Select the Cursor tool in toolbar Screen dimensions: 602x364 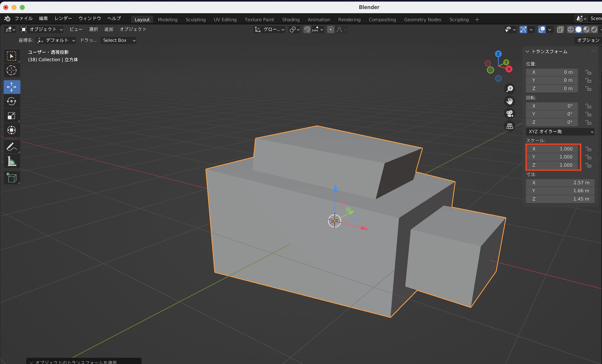coord(11,70)
